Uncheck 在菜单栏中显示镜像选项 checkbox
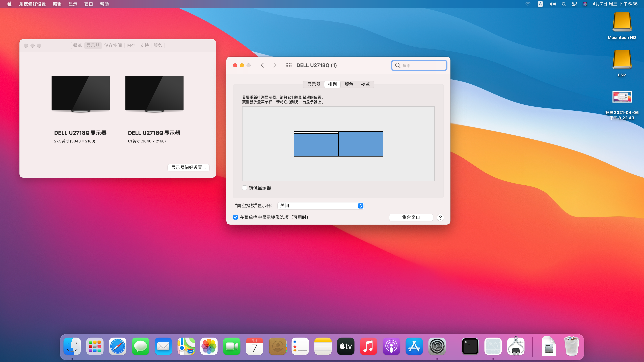This screenshot has width=644, height=362. tap(235, 217)
